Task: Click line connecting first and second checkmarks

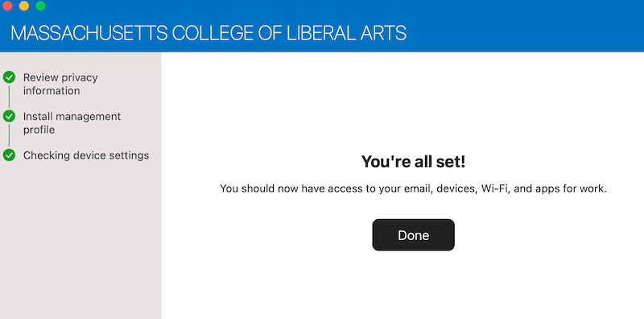Action: pos(9,97)
